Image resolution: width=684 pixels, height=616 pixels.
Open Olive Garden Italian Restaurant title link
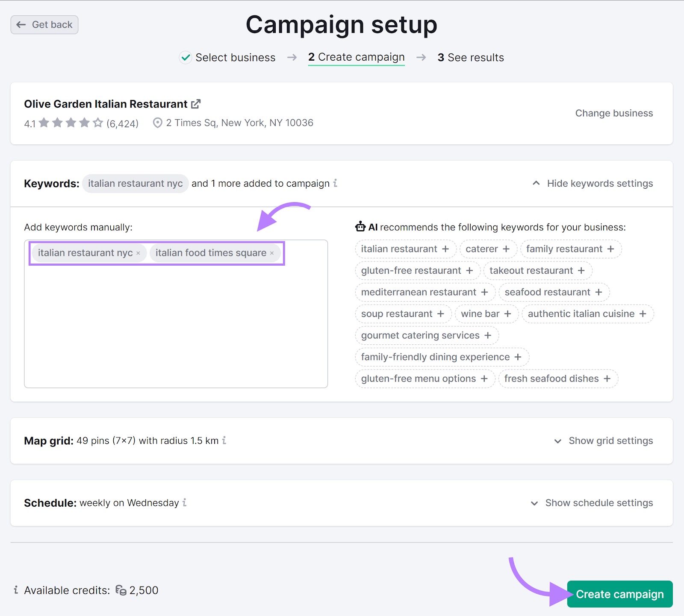click(106, 104)
